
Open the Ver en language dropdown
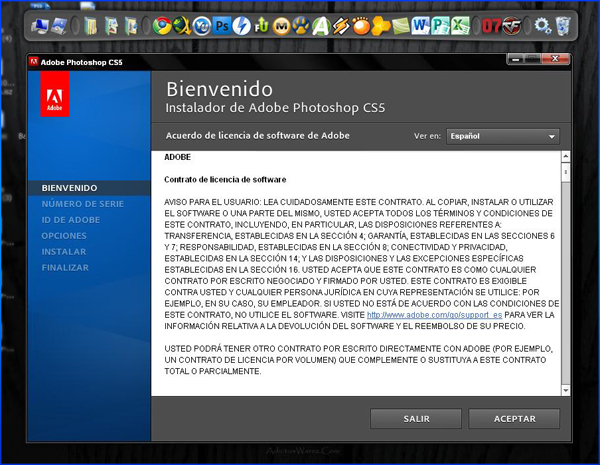point(502,136)
